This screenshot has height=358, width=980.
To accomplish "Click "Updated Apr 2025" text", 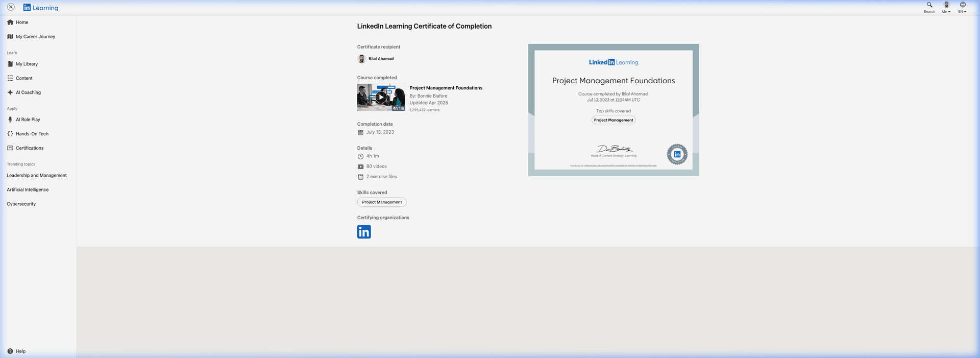I will click(429, 103).
